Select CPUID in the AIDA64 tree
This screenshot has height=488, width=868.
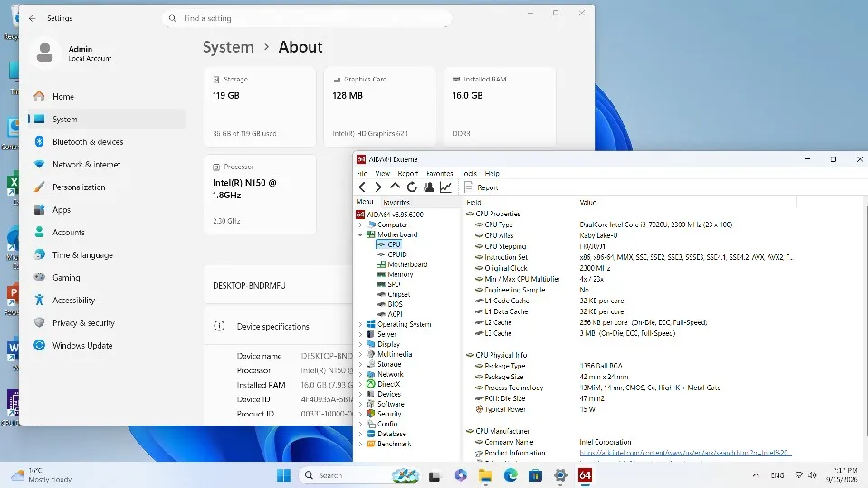click(x=397, y=254)
